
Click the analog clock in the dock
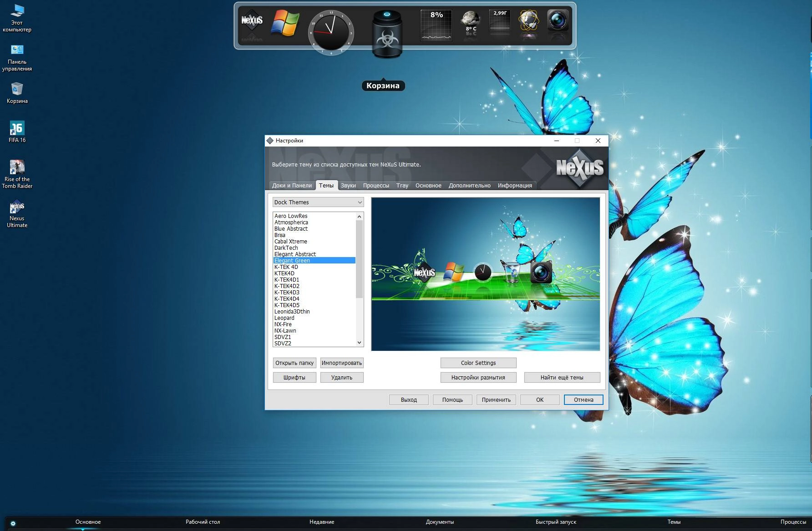(x=331, y=33)
